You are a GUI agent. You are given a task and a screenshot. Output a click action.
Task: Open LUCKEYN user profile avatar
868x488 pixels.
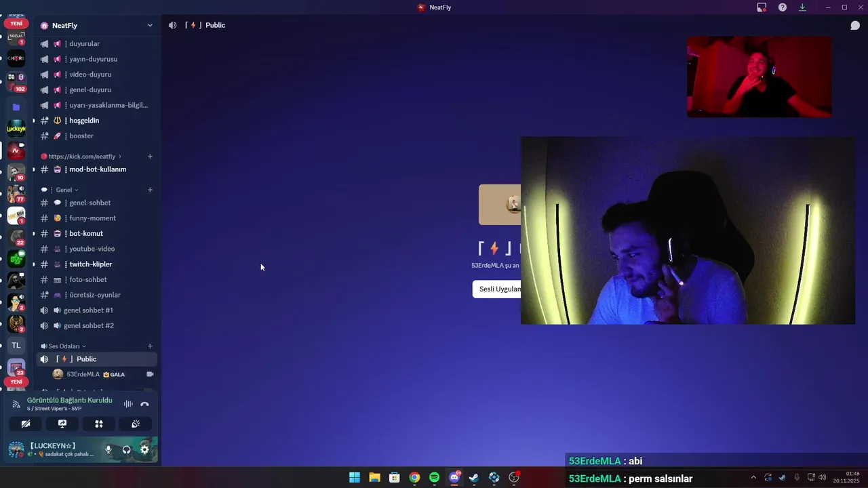[x=16, y=449]
